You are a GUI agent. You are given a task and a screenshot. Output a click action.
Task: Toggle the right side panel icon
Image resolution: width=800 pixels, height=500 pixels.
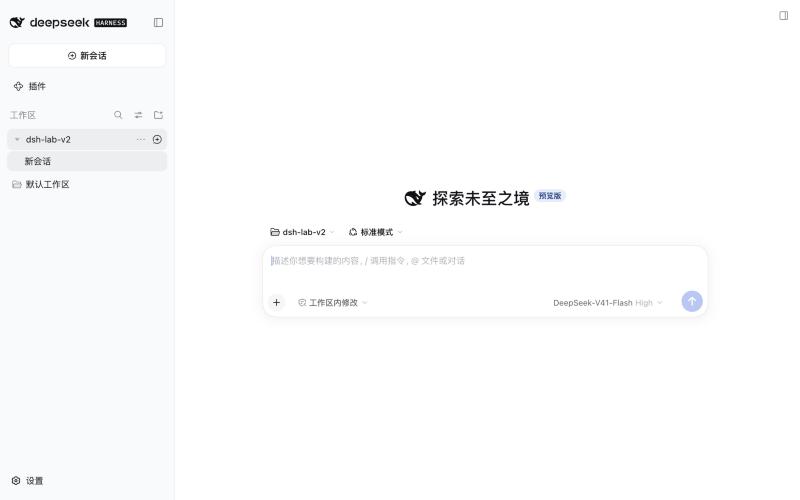[783, 16]
